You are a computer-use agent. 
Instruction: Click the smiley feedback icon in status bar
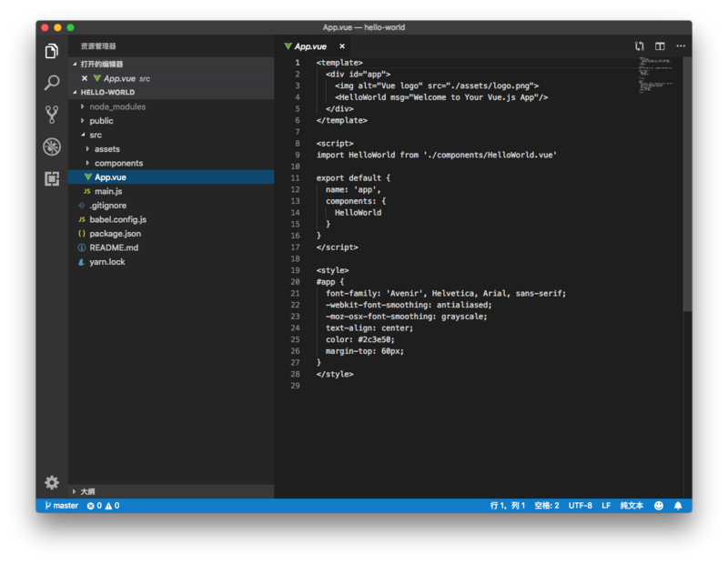(661, 504)
